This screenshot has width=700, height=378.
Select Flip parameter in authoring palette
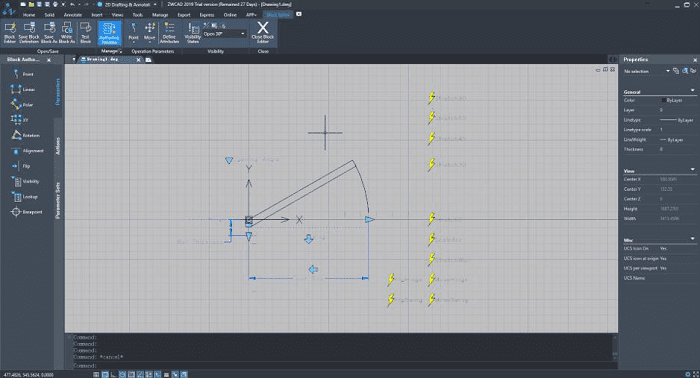22,166
